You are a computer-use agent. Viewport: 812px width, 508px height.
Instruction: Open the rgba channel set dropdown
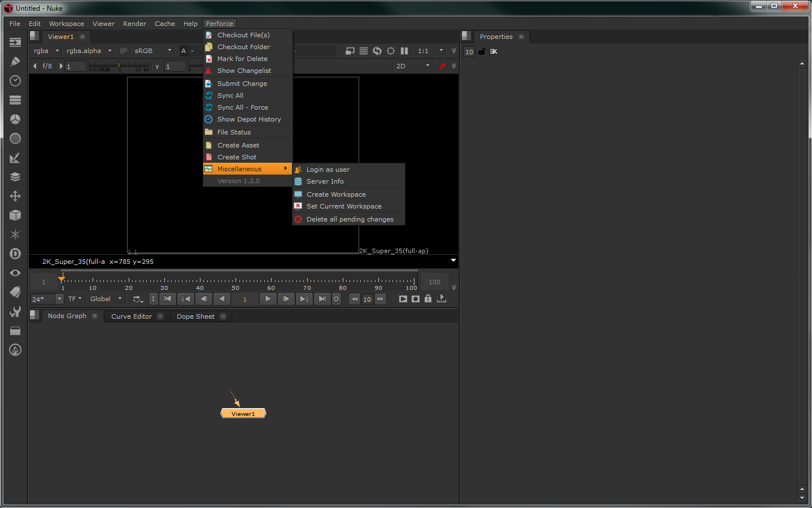46,51
